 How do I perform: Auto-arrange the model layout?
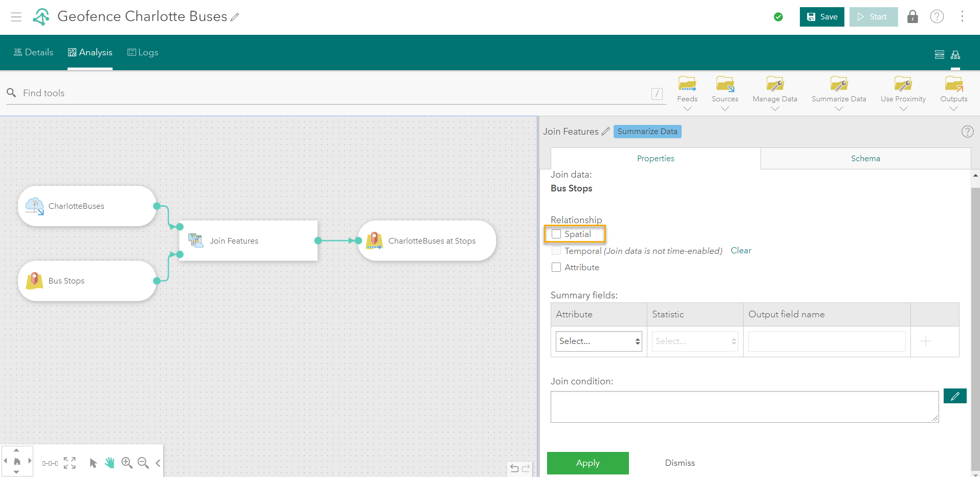(x=50, y=463)
